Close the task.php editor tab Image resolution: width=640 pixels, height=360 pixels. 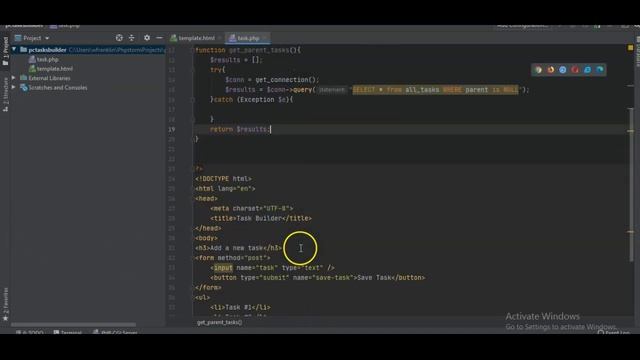click(x=265, y=38)
